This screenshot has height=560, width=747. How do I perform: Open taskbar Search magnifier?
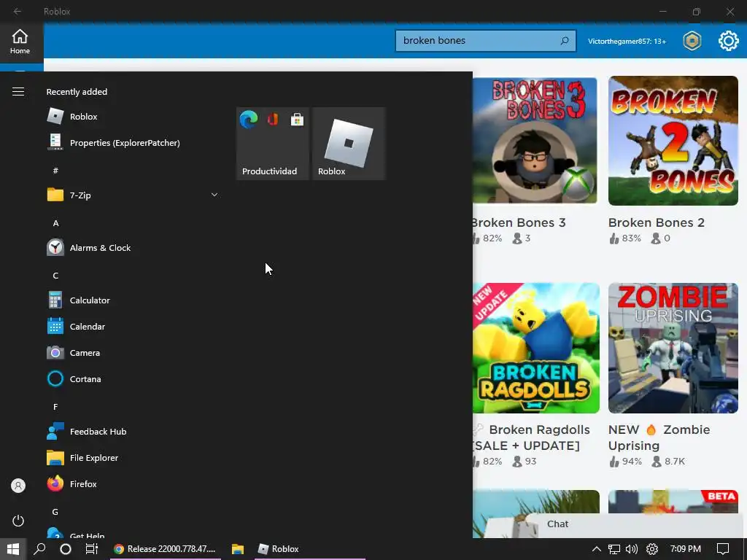click(x=39, y=549)
